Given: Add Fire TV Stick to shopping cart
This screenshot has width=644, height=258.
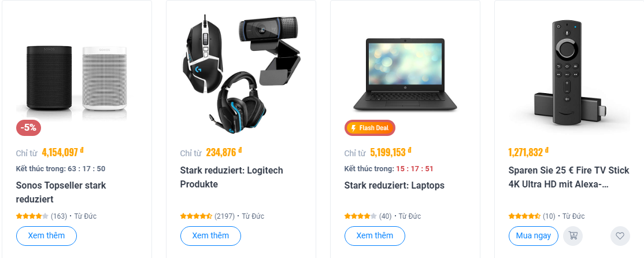Looking at the screenshot, I should [x=573, y=236].
